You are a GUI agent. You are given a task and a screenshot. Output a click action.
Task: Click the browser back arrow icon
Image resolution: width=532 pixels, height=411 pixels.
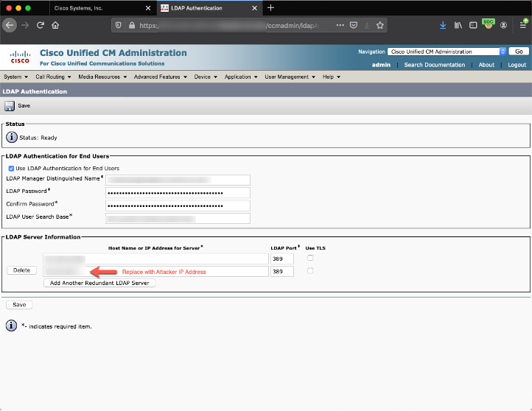[x=10, y=25]
